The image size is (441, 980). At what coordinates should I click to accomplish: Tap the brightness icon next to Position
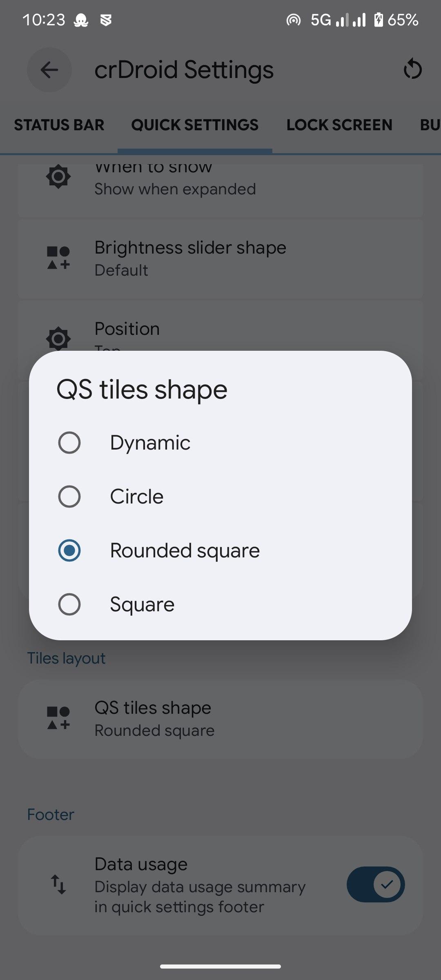[x=58, y=338]
